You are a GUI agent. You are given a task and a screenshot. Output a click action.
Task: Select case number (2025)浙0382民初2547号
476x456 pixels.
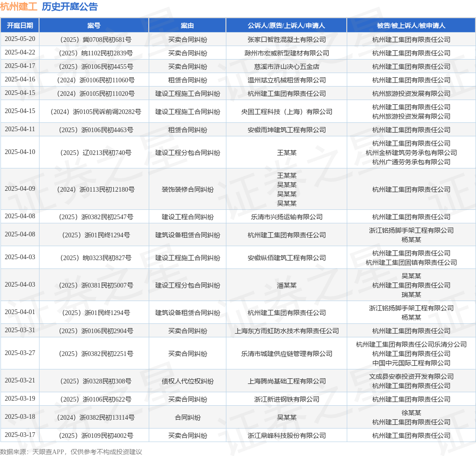[x=94, y=217]
